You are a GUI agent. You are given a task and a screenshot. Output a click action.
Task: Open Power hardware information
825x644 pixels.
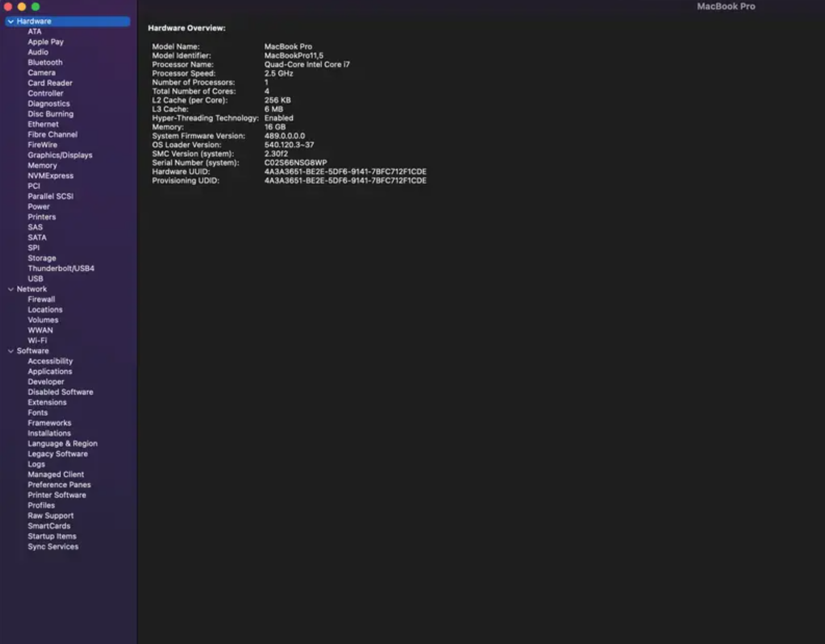(38, 207)
